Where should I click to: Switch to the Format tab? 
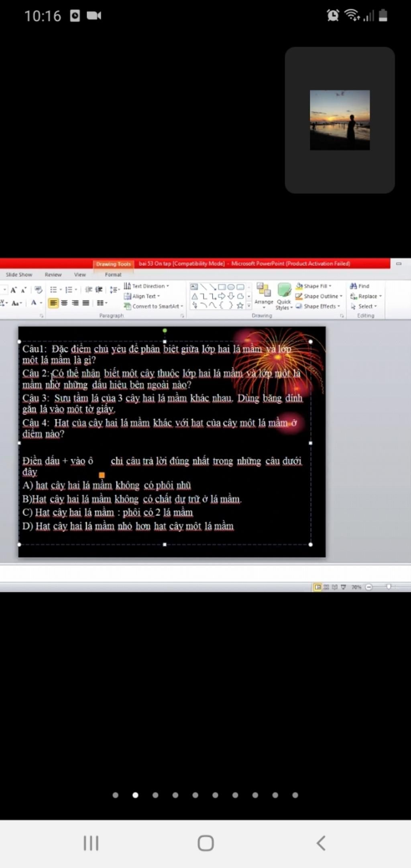(113, 274)
